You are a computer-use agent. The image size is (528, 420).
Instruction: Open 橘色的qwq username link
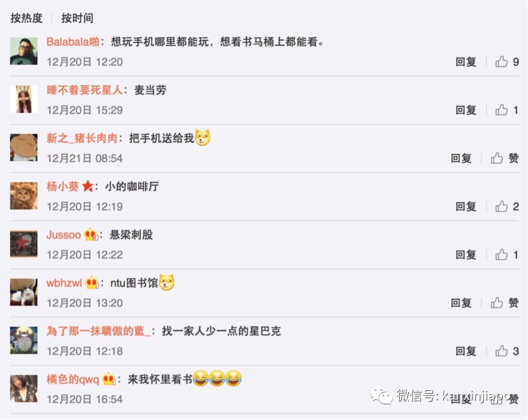point(73,379)
